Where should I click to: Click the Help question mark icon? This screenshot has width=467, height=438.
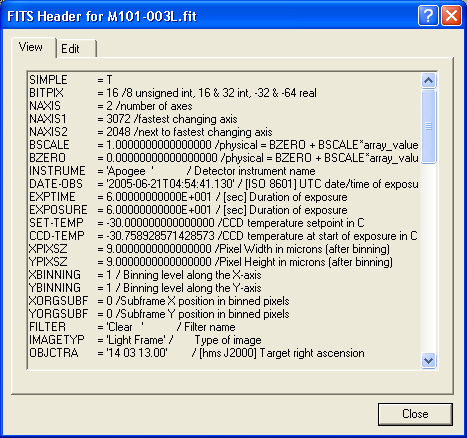pos(428,15)
